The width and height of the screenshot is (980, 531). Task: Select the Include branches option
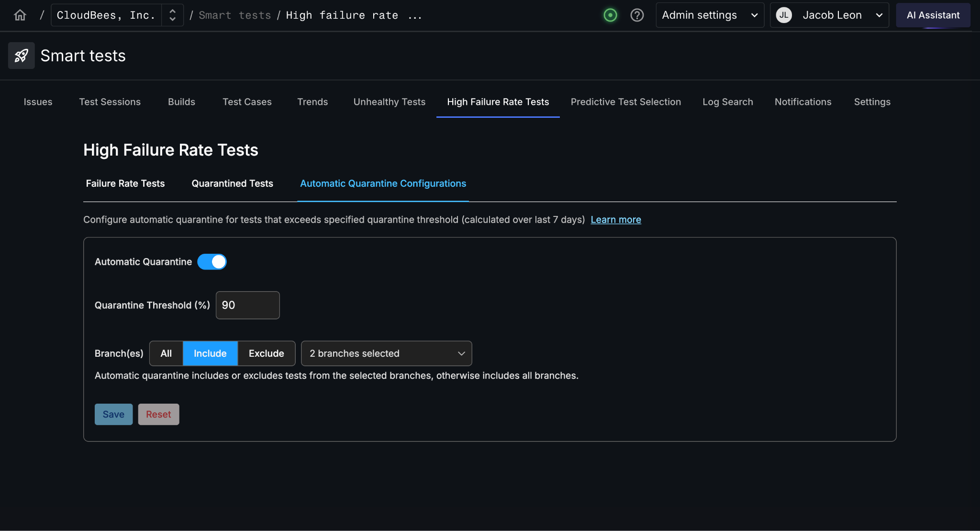(210, 353)
